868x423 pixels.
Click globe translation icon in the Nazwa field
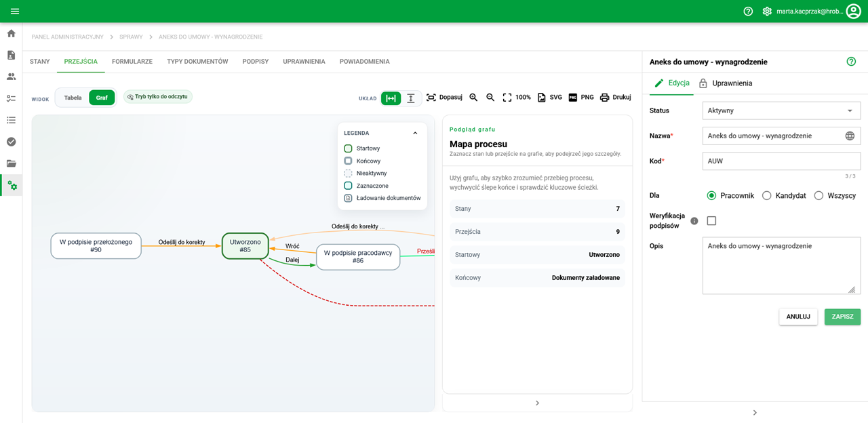click(850, 136)
